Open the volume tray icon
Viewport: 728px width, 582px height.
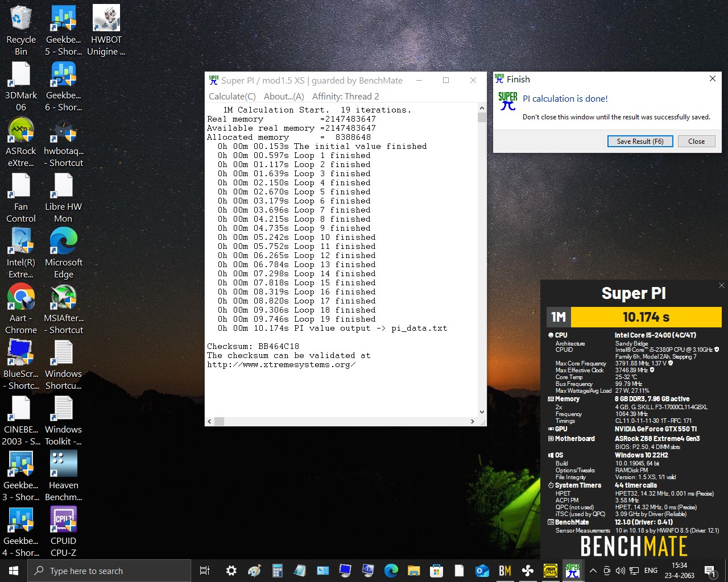(620, 571)
